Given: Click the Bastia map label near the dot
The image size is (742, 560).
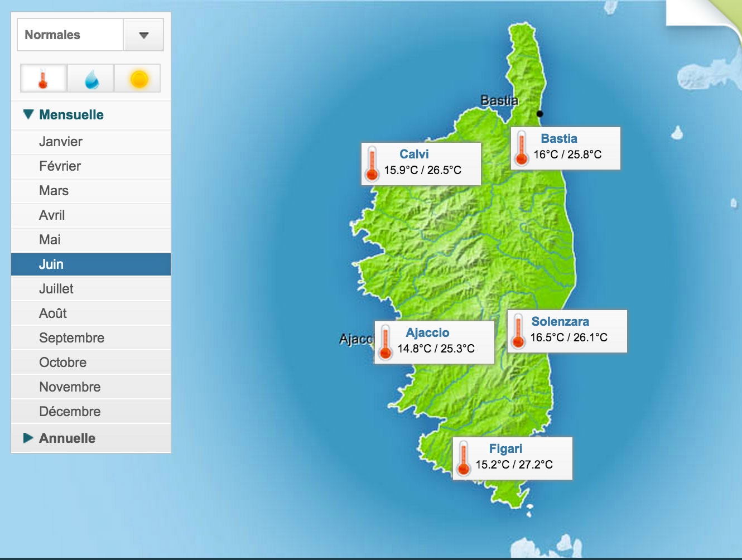Looking at the screenshot, I should pyautogui.click(x=499, y=100).
